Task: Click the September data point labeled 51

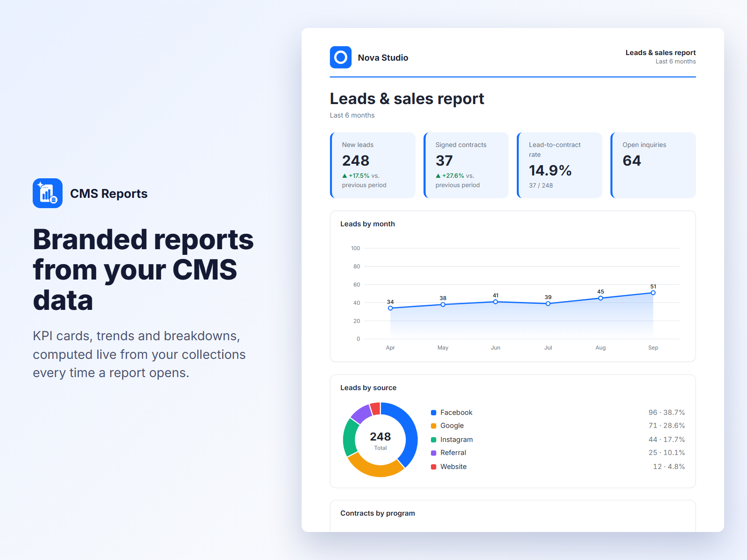Action: (653, 293)
